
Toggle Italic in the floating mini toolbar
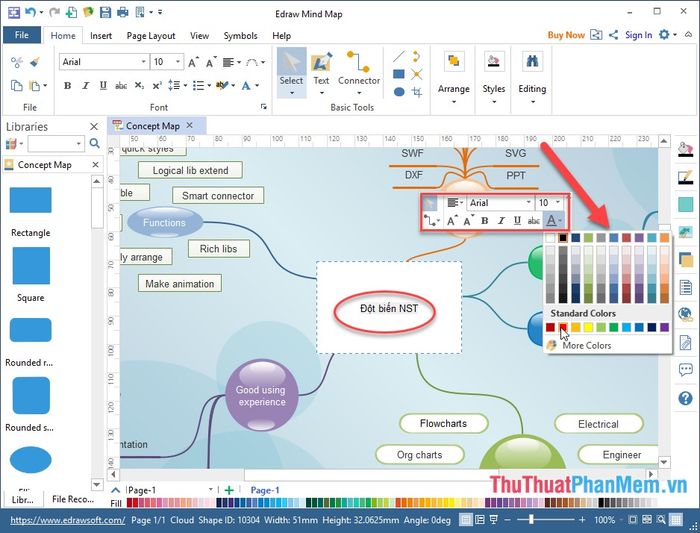(501, 221)
